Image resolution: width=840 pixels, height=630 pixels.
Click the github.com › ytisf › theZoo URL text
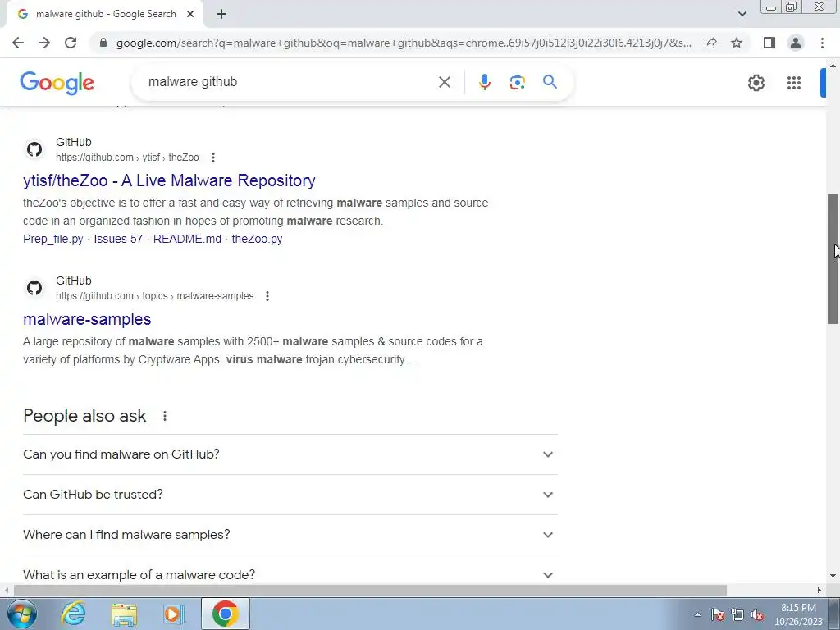tap(127, 157)
